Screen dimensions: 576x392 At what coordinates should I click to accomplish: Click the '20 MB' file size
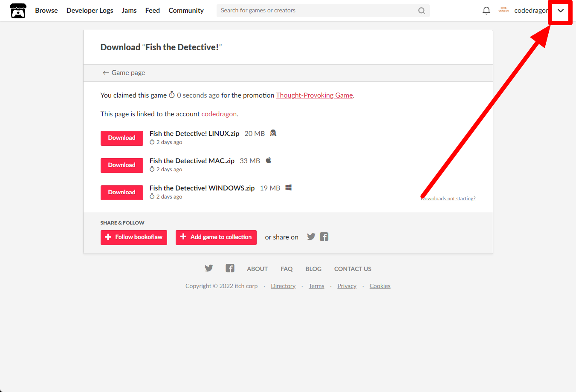pyautogui.click(x=255, y=133)
